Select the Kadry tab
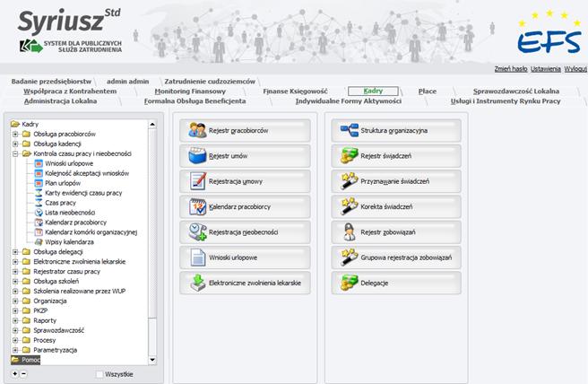The width and height of the screenshot is (588, 384). point(373,91)
